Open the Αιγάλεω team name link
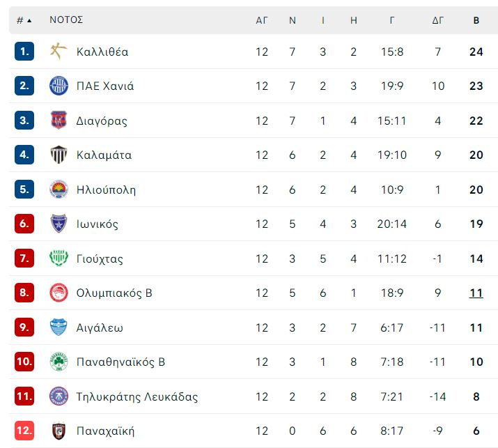 (x=100, y=327)
